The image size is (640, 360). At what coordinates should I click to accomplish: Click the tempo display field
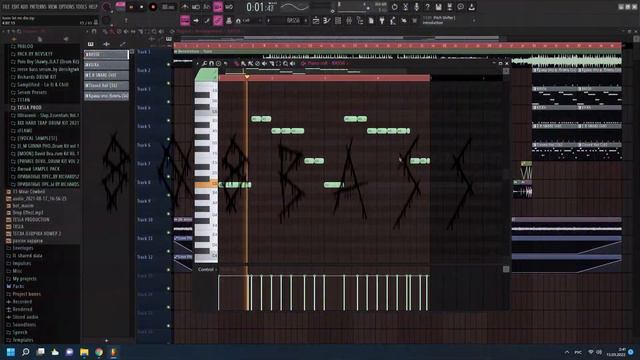tap(168, 7)
